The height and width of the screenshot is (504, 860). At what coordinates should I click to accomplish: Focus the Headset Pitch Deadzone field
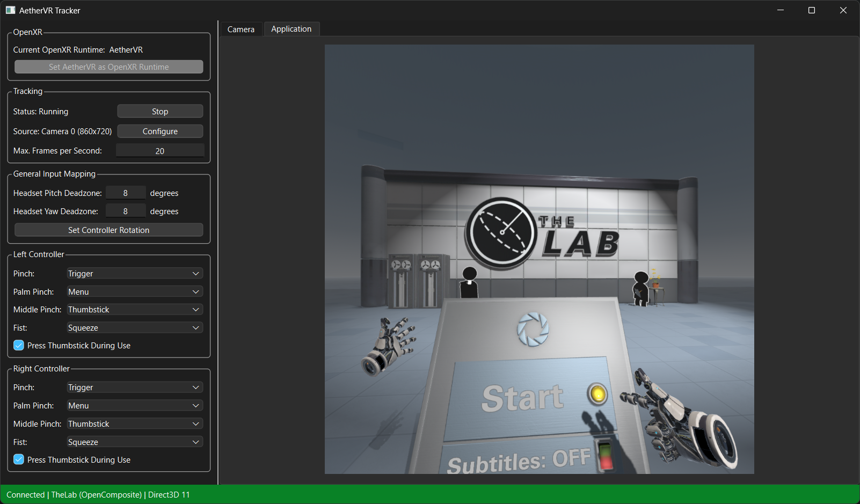pyautogui.click(x=126, y=193)
